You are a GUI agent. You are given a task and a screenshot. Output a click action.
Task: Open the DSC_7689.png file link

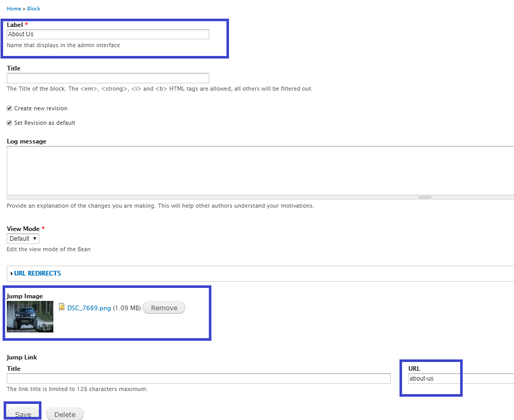coord(89,308)
